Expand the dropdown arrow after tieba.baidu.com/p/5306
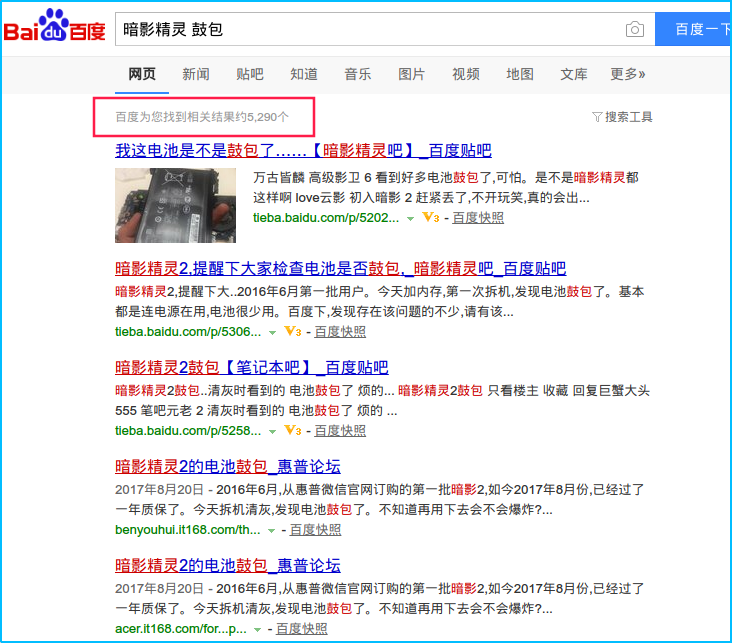732x643 pixels. (x=273, y=332)
